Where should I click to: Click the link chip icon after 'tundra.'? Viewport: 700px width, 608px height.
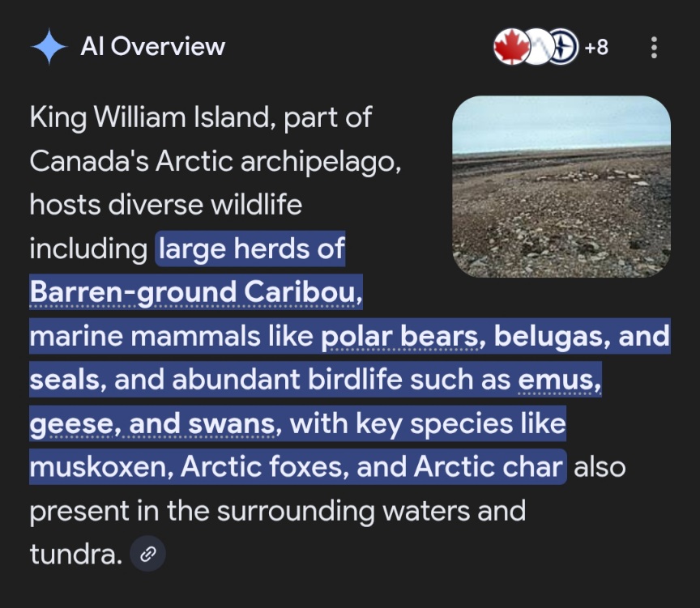(147, 555)
